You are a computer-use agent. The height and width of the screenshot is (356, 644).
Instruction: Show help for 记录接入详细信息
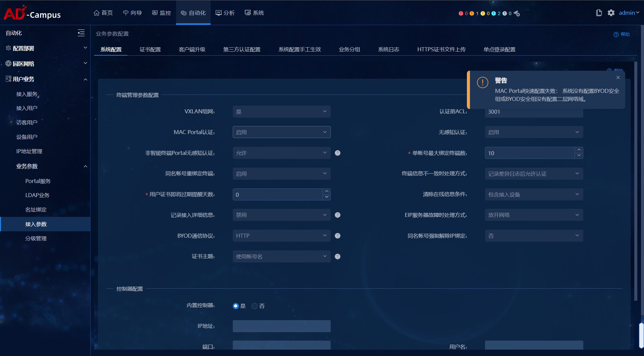click(x=338, y=215)
